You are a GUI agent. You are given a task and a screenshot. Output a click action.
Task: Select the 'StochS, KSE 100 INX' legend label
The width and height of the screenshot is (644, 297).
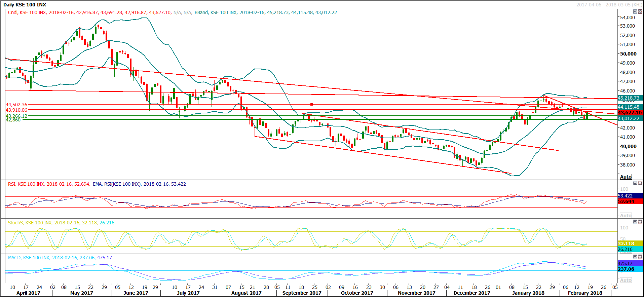pyautogui.click(x=30, y=223)
